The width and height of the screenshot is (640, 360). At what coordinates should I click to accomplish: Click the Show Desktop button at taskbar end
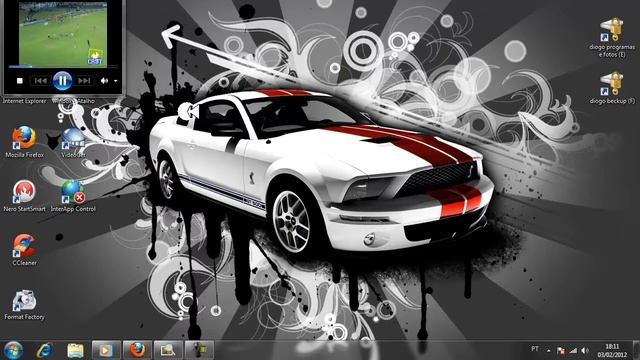pos(636,350)
